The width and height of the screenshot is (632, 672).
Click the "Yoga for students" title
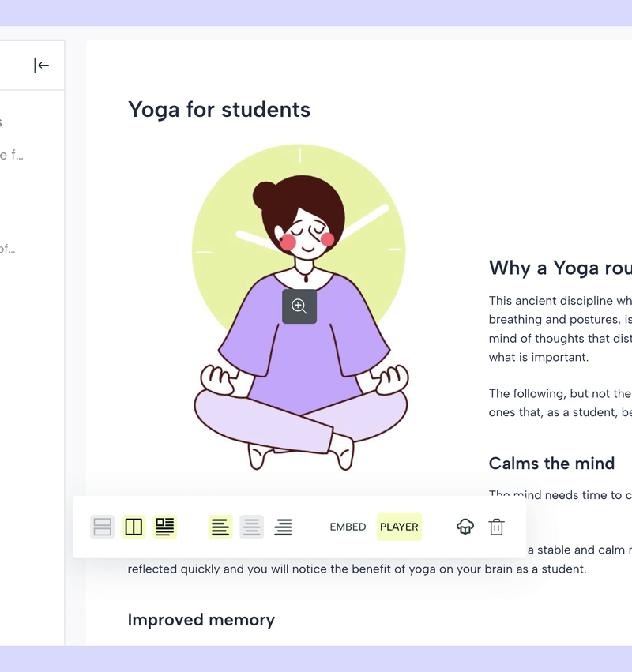point(219,110)
